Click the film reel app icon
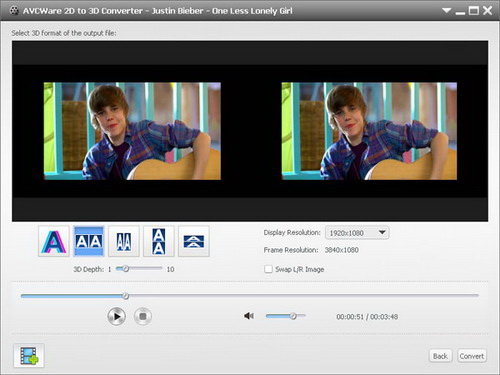 coord(14,11)
